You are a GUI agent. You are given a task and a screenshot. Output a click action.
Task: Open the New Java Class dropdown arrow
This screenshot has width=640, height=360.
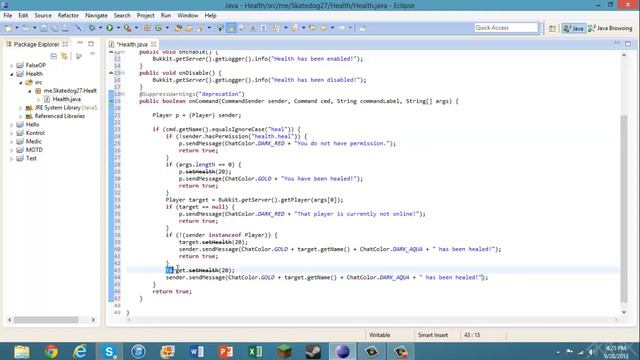pyautogui.click(x=167, y=28)
